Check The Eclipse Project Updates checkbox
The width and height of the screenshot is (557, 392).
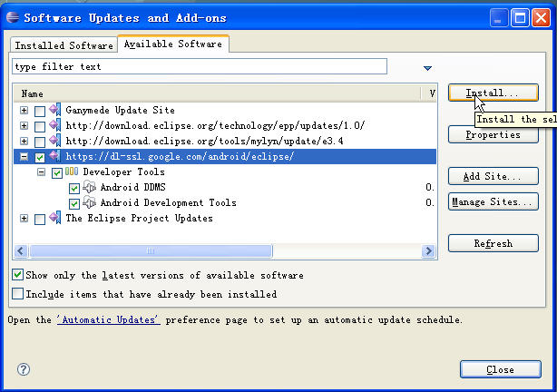point(40,219)
